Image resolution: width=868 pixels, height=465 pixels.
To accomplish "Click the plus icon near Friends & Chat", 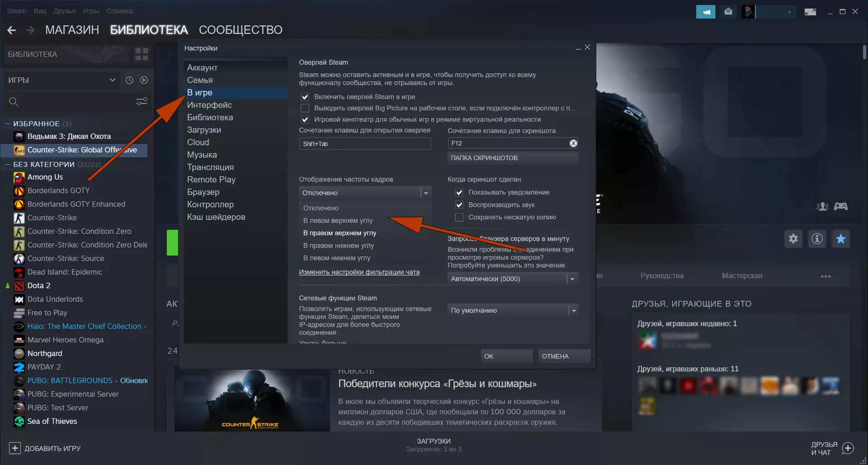I will click(848, 448).
